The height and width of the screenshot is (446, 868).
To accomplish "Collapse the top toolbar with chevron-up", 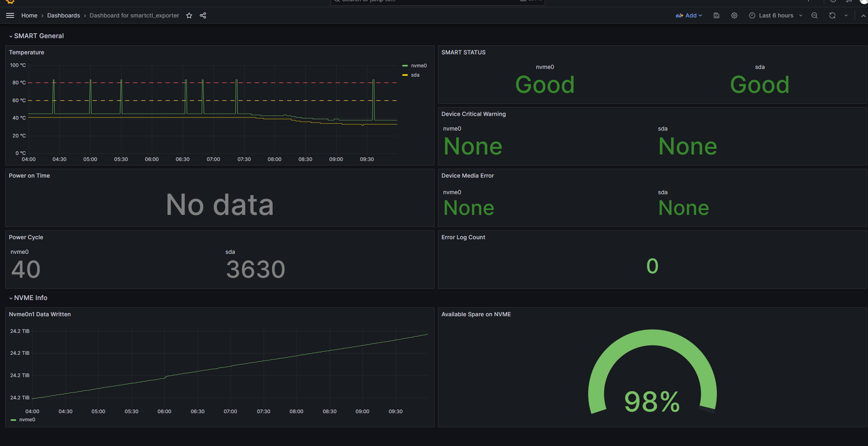I will (x=863, y=15).
